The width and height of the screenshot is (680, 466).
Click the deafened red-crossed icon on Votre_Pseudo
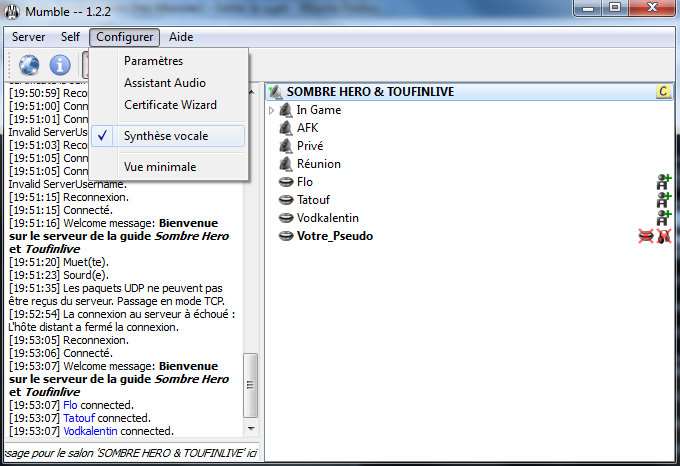tap(664, 236)
